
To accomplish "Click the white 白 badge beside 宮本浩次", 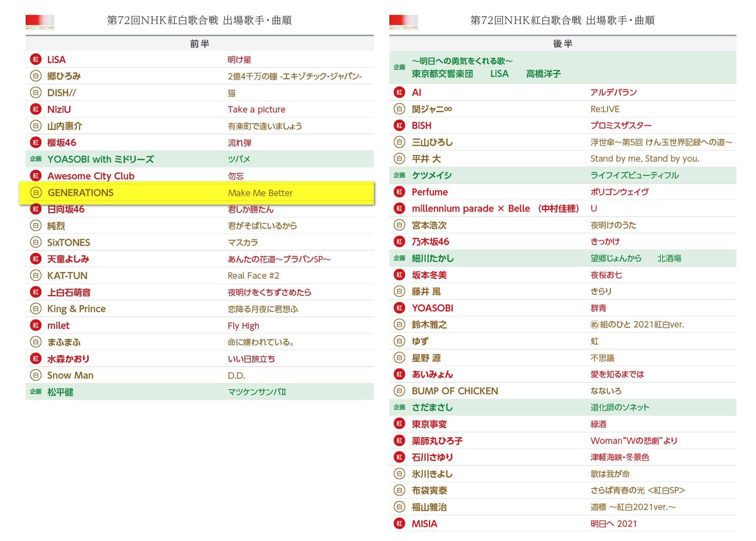I will click(x=399, y=225).
